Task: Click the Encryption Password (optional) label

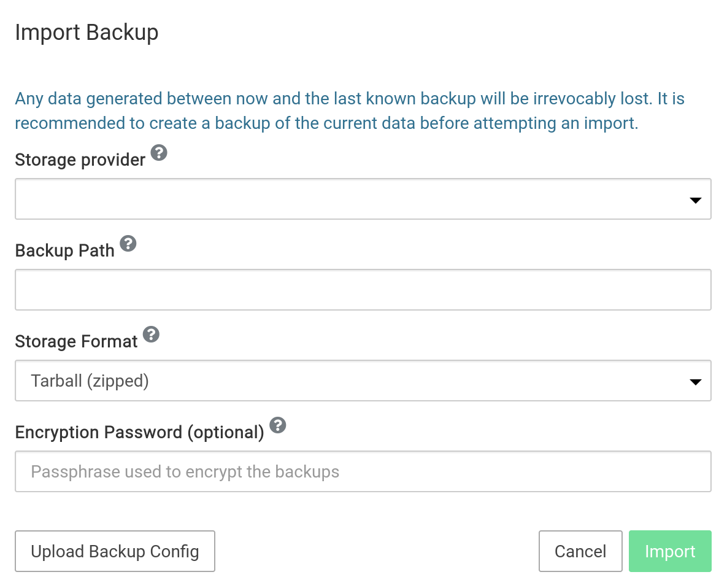Action: (x=139, y=433)
